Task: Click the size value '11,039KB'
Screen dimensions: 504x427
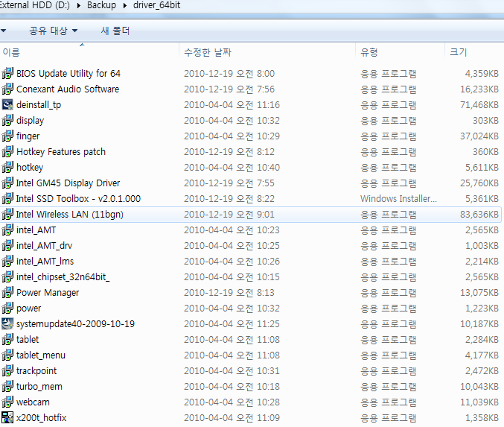Action: pos(479,402)
